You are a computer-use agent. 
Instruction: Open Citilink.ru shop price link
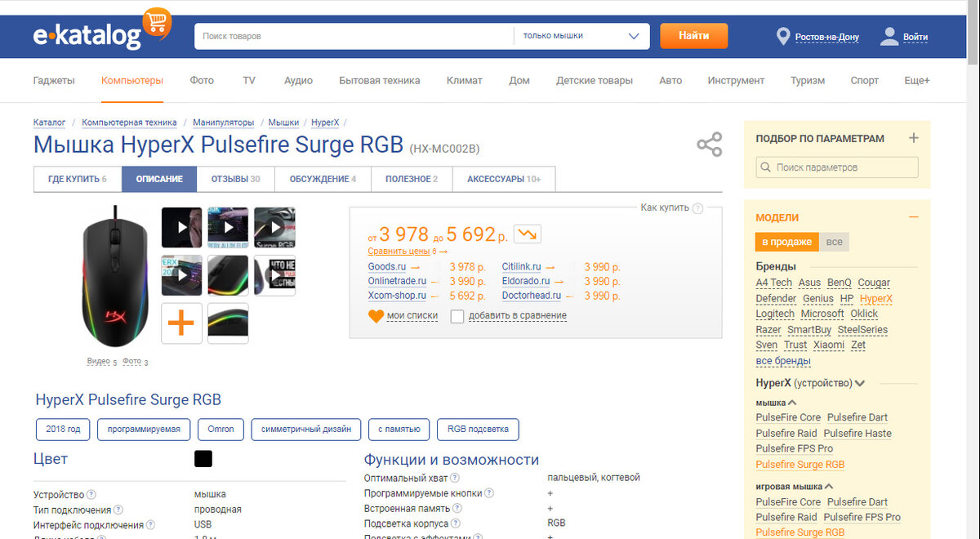(x=521, y=267)
